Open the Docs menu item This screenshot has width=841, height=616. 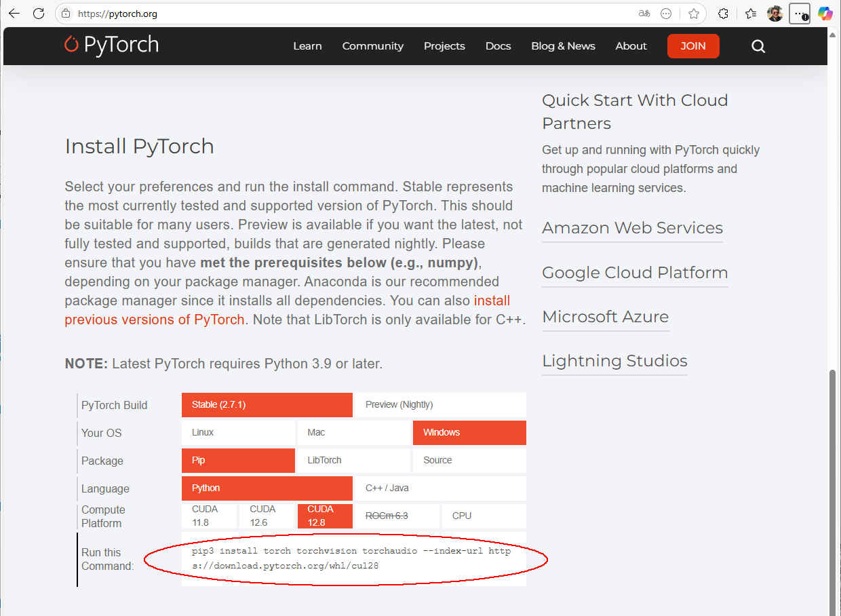point(498,46)
